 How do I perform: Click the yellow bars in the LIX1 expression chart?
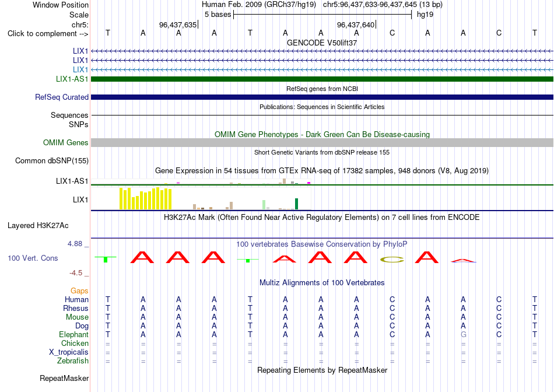coord(146,199)
